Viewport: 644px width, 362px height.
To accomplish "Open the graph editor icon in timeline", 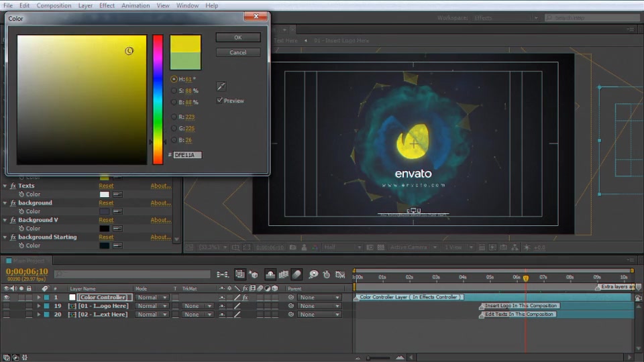I will coord(340,274).
